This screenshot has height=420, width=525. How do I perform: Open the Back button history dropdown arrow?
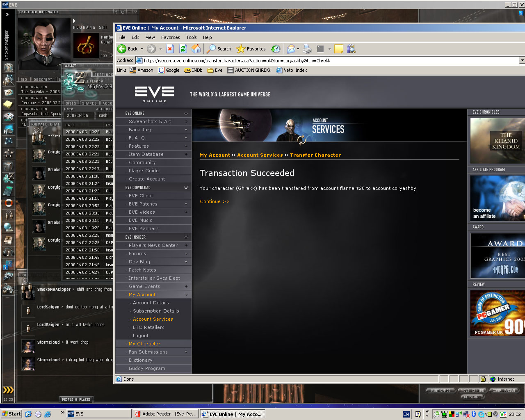click(142, 49)
